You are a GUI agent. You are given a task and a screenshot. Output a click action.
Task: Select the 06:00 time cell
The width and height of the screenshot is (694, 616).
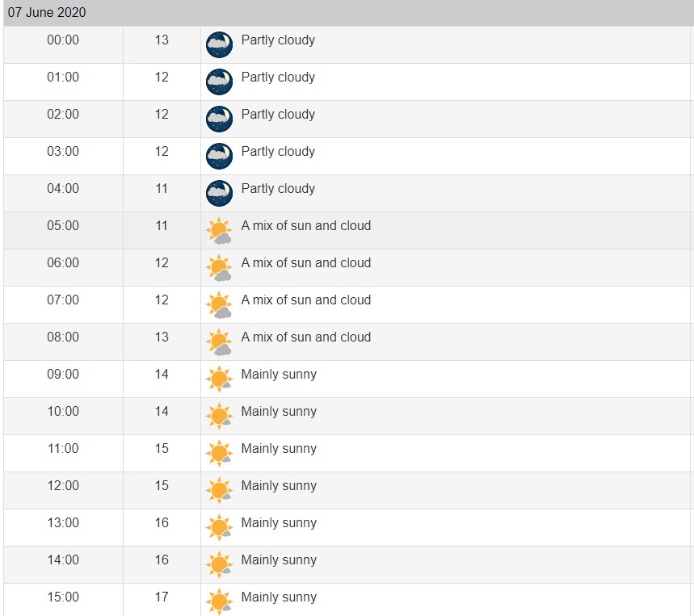63,263
